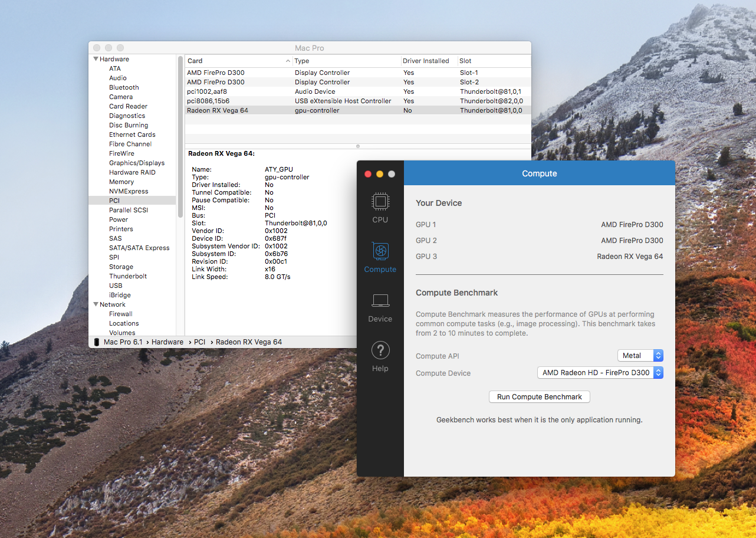This screenshot has height=538, width=756.
Task: Select Hardware RAID in the sidebar
Action: (x=132, y=172)
